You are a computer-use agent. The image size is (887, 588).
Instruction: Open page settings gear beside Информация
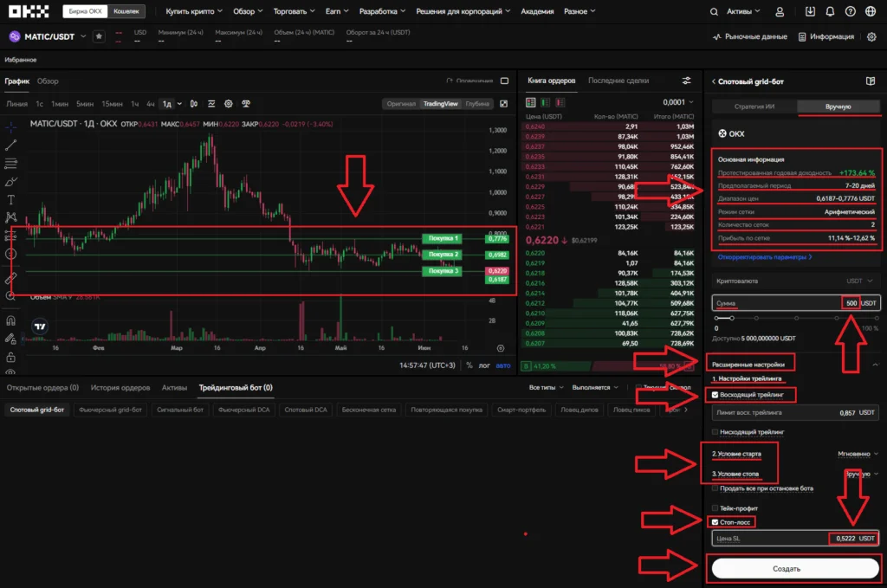(871, 36)
